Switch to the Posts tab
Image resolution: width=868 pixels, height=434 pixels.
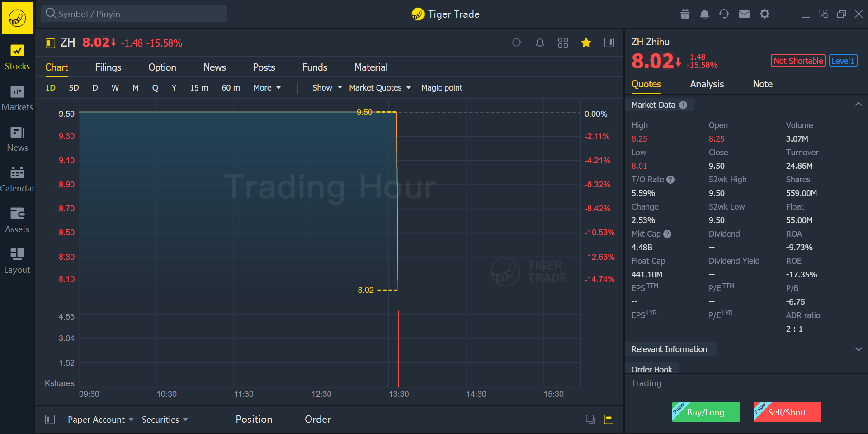point(264,67)
